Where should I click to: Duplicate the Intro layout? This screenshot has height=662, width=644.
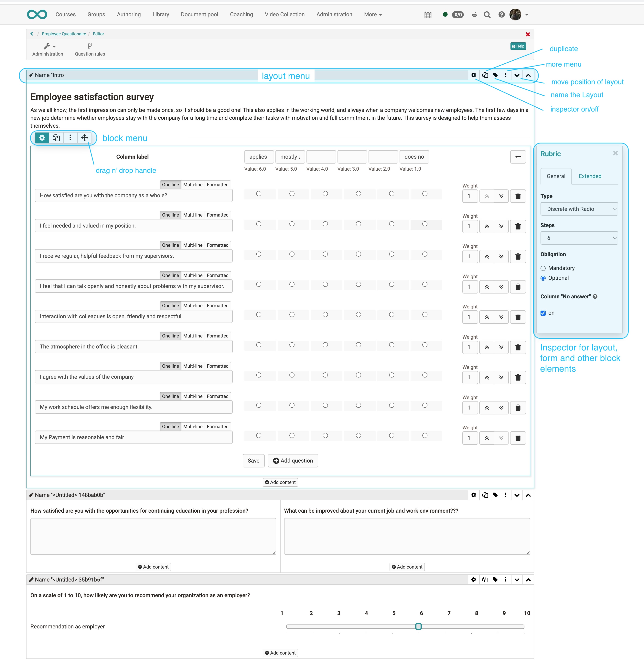(485, 75)
